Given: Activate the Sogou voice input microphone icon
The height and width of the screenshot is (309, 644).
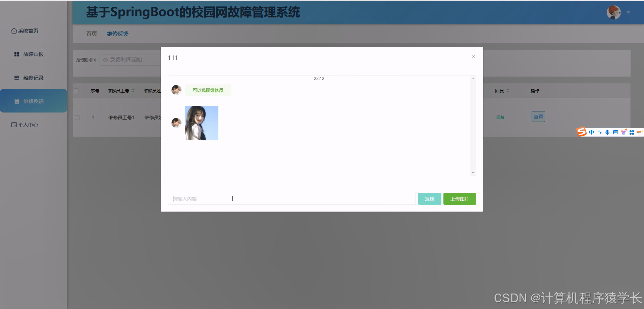Looking at the screenshot, I should (607, 132).
